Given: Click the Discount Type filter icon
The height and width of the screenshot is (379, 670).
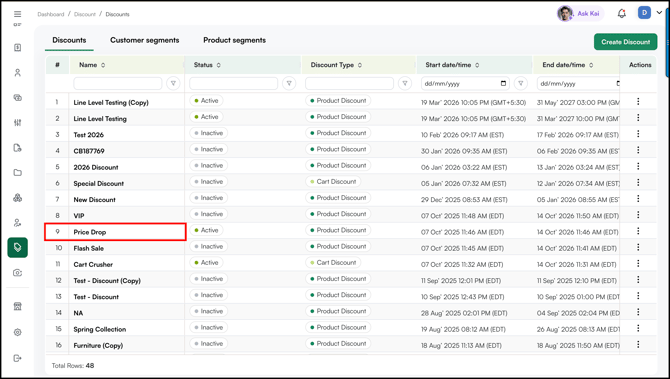Looking at the screenshot, I should tap(405, 83).
